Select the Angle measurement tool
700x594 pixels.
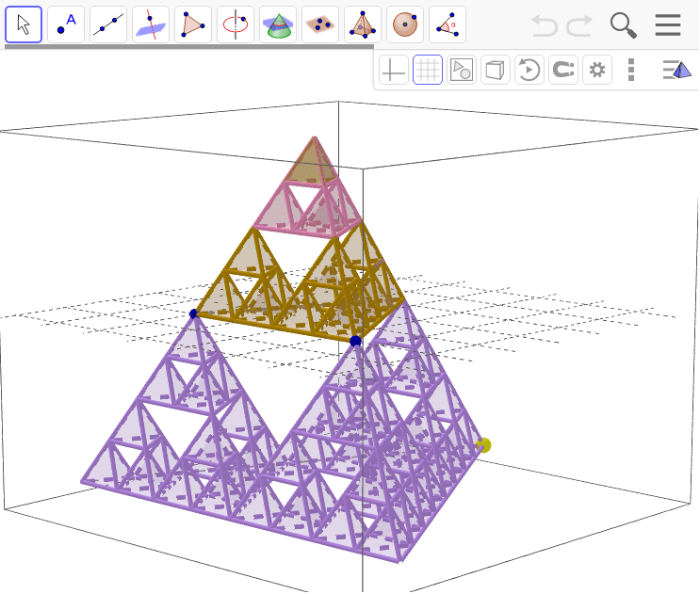[448, 24]
